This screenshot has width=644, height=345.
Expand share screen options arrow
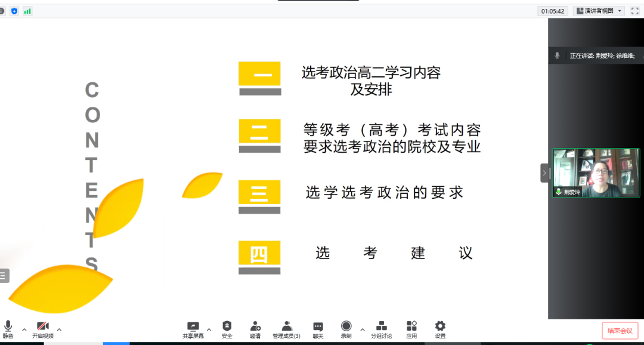click(209, 329)
